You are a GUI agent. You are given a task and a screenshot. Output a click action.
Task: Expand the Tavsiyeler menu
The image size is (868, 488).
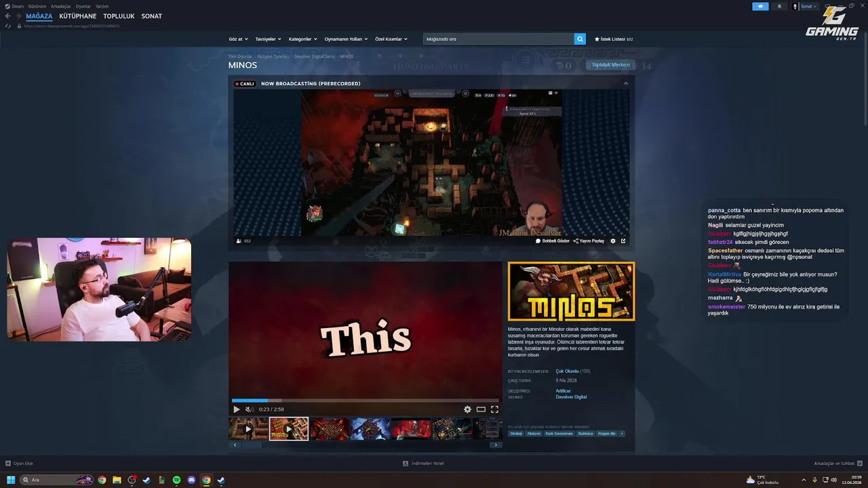(x=268, y=39)
